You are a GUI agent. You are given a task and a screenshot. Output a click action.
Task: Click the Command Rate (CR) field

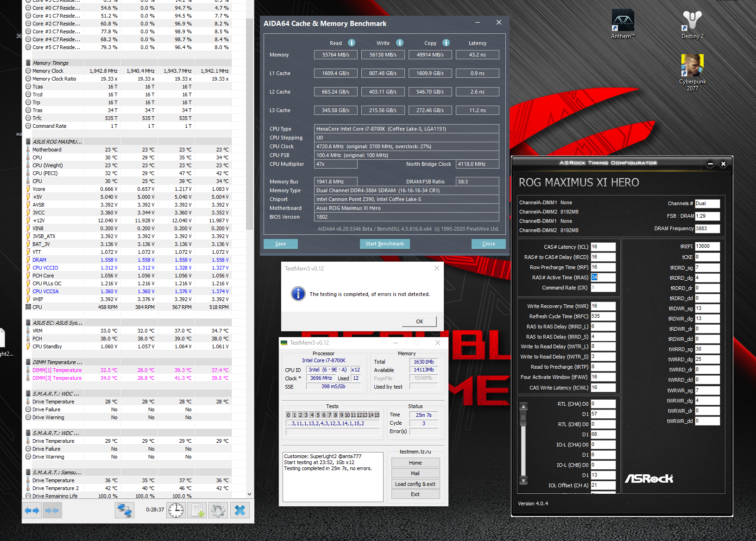point(603,288)
